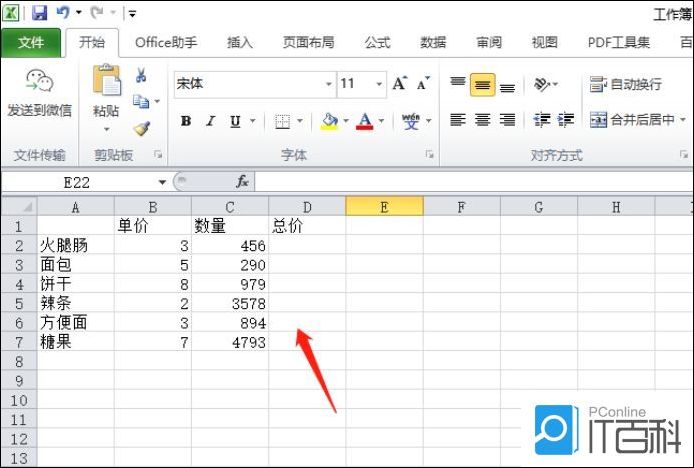
Task: Toggle Align Text Left
Action: tap(458, 120)
